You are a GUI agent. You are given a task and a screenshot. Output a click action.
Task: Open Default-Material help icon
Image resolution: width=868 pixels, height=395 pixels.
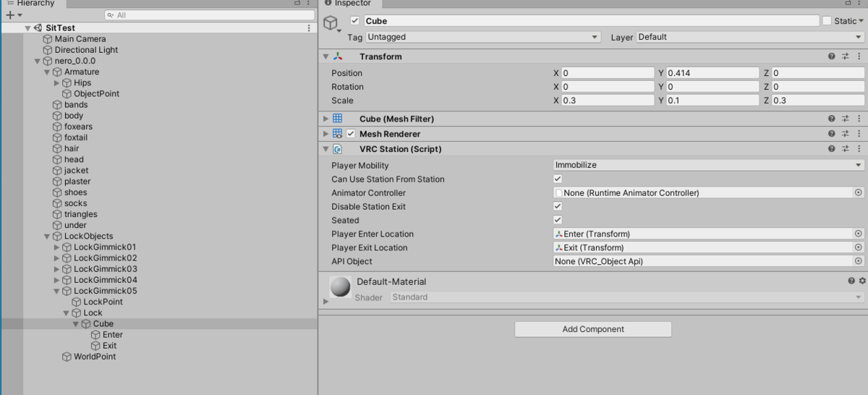(x=851, y=281)
